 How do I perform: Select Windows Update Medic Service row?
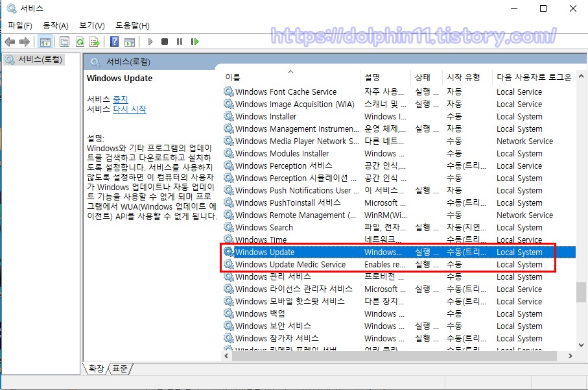tap(399, 264)
